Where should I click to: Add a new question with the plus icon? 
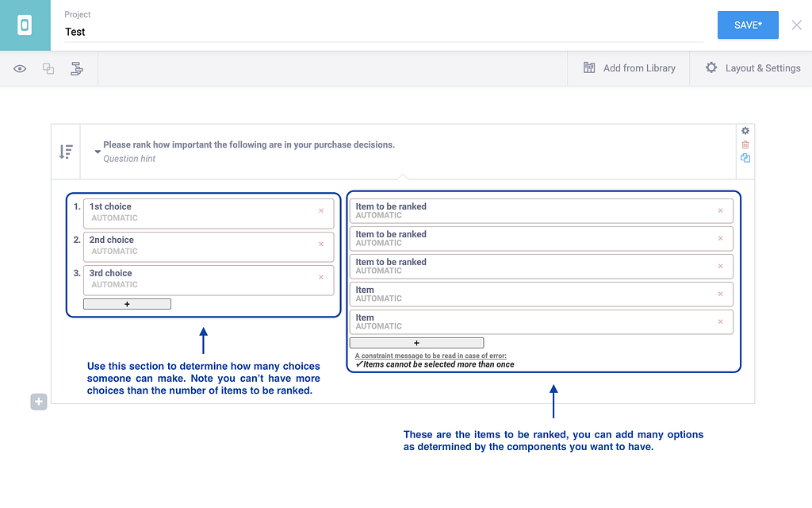(39, 402)
